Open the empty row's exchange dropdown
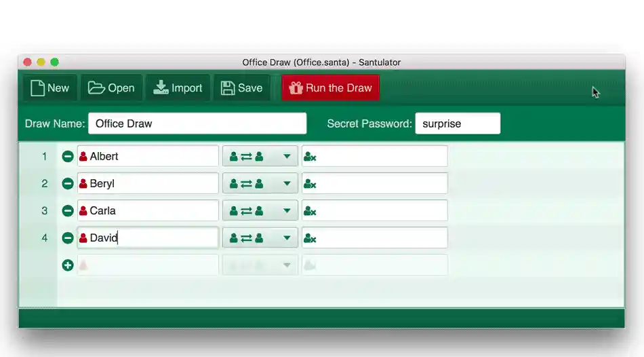Image resolution: width=644 pixels, height=357 pixels. click(x=260, y=265)
